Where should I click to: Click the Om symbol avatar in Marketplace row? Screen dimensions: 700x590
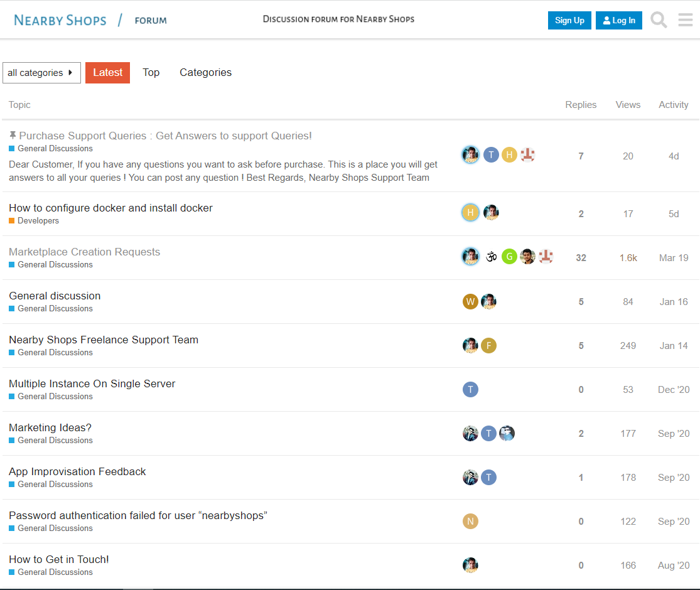point(491,257)
